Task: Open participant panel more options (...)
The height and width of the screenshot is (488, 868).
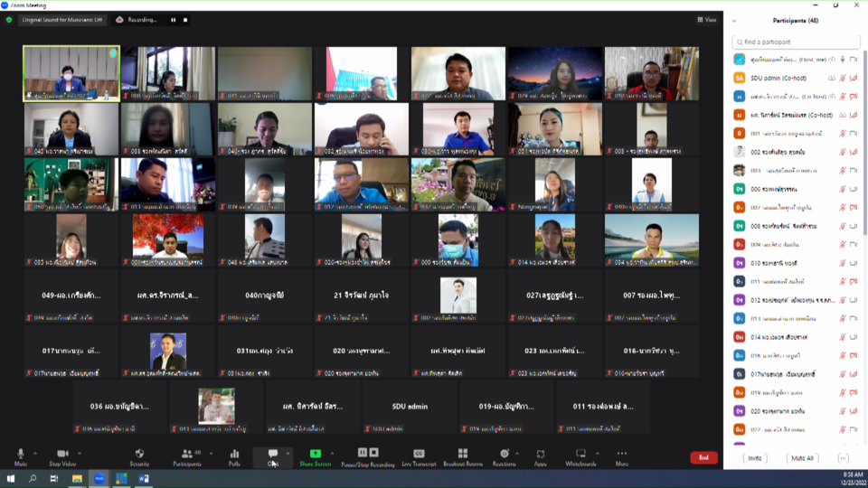Action: point(843,458)
